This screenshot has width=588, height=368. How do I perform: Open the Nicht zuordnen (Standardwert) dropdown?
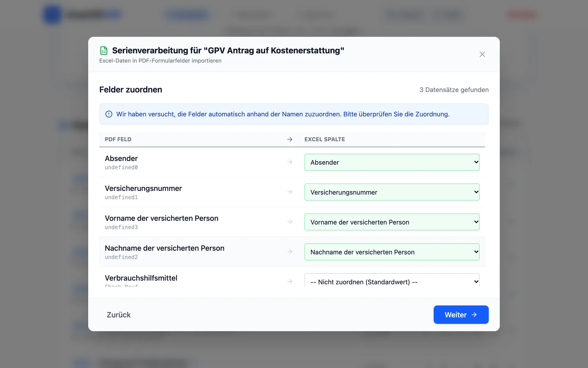[392, 280]
